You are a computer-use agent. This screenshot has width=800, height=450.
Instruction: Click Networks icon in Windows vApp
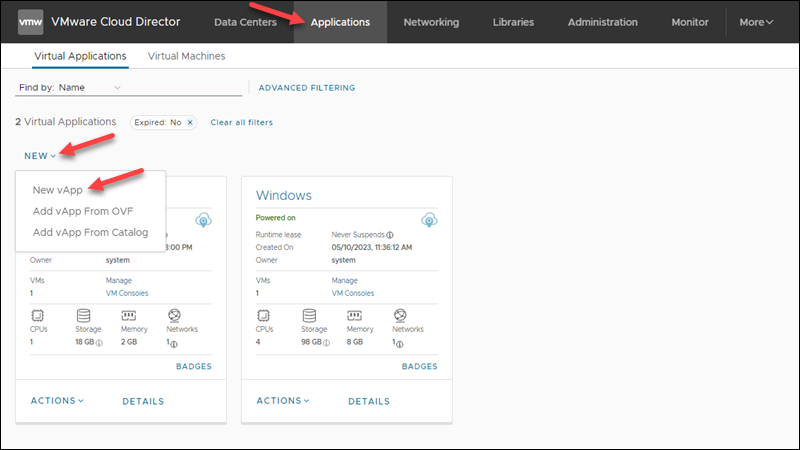pos(400,315)
